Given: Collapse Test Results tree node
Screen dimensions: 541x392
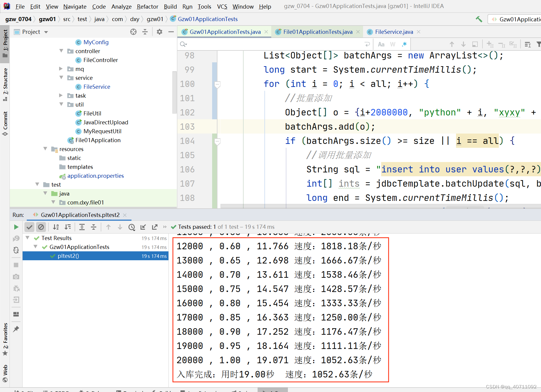Looking at the screenshot, I should pyautogui.click(x=27, y=238).
